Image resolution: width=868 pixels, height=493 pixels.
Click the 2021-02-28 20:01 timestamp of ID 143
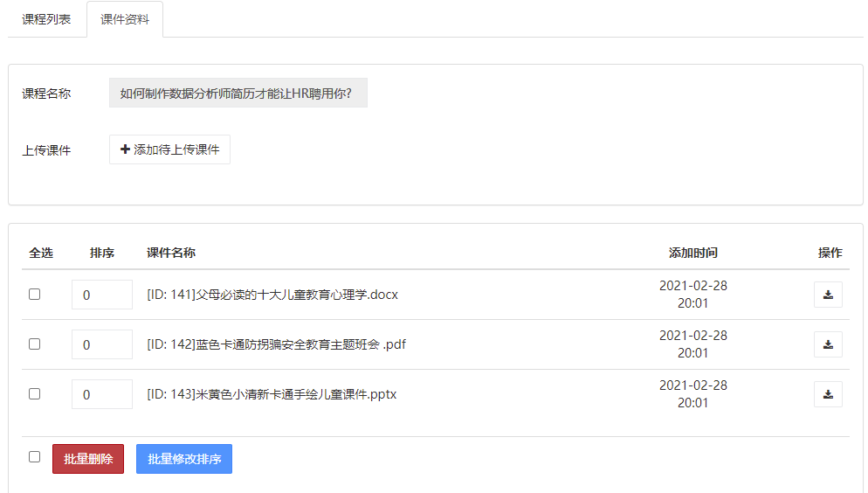click(x=693, y=394)
